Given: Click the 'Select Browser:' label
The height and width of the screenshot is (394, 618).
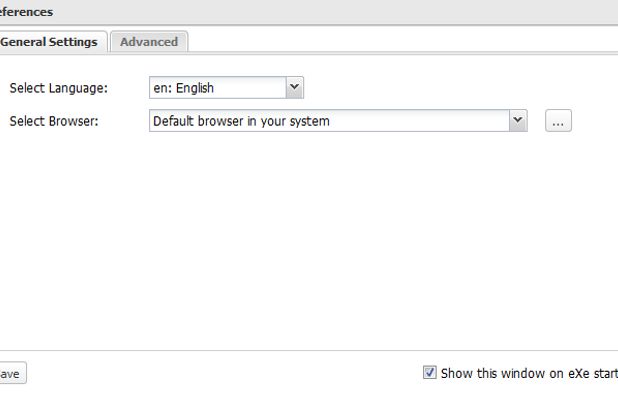Looking at the screenshot, I should pos(54,121).
